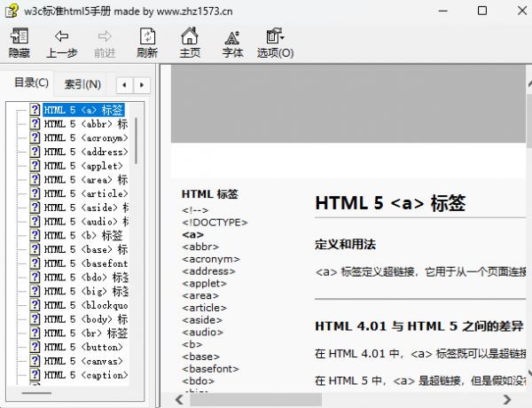Image resolution: width=532 pixels, height=408 pixels.
Task: Select tree item HTML 5 <area>
Action: (x=86, y=179)
